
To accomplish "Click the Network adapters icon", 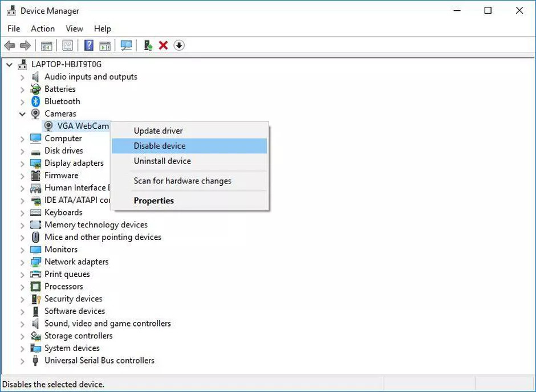I will coord(35,262).
